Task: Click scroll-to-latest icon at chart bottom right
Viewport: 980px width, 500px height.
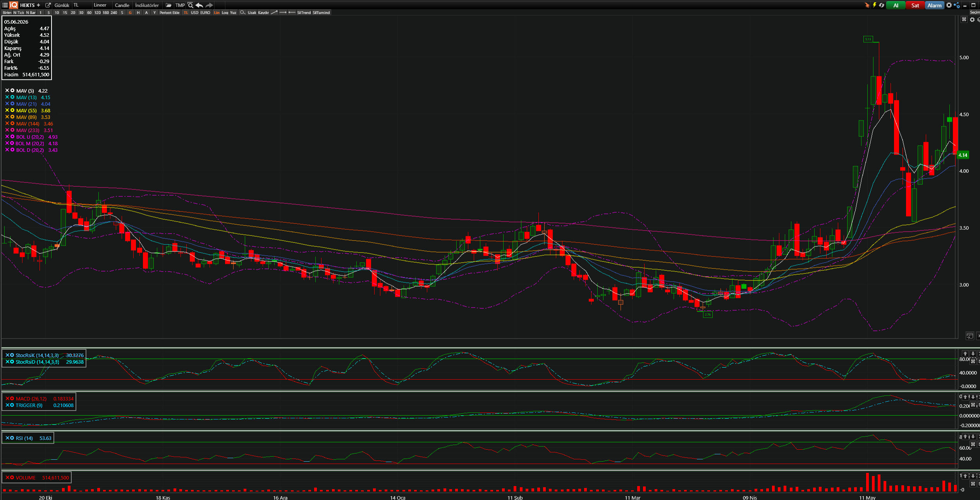Action: [x=970, y=335]
